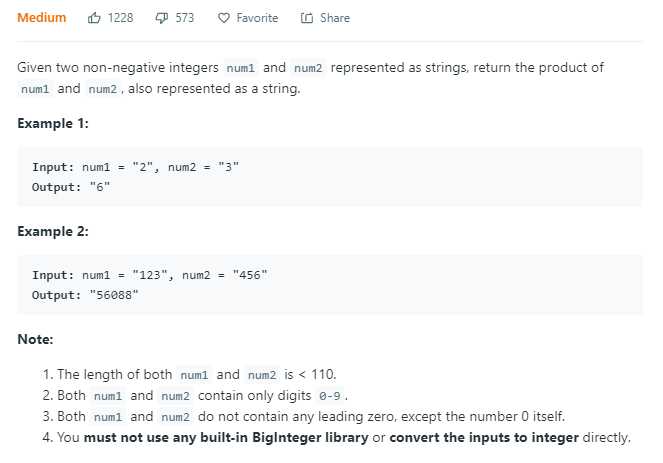
Task: Click the Example 2 heading
Action: point(53,231)
